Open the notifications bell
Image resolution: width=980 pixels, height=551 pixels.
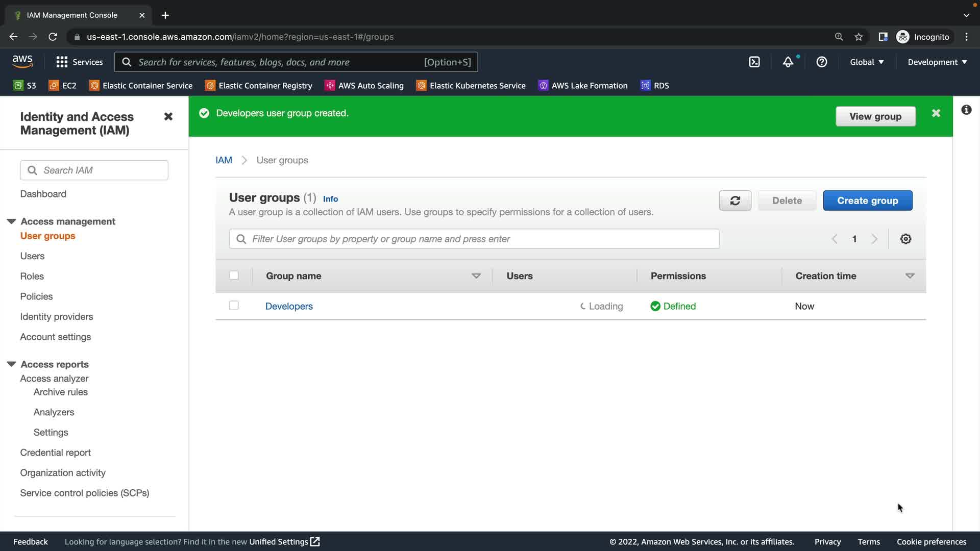click(x=788, y=62)
